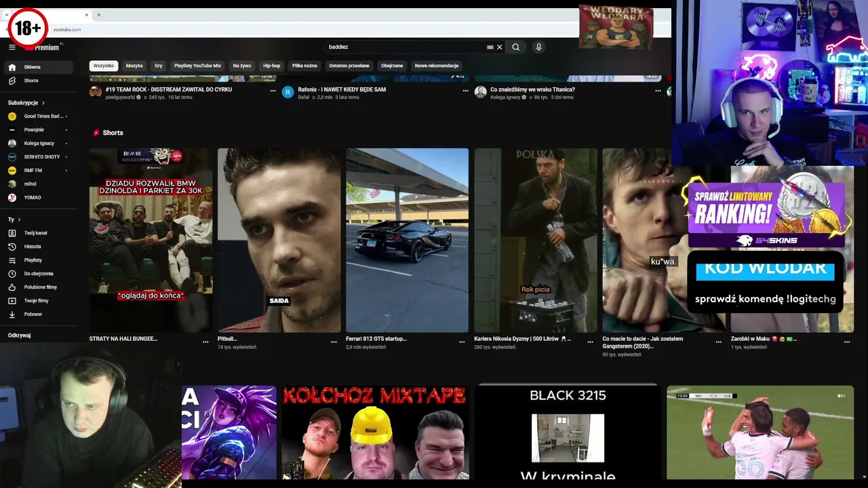Open the soccer match video thumbnail
The height and width of the screenshot is (488, 868).
tap(760, 432)
